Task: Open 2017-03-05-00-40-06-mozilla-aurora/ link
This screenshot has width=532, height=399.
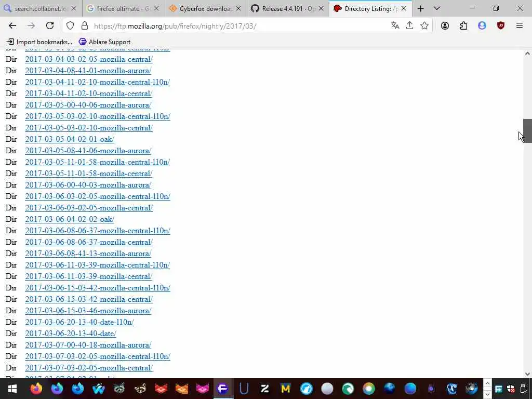Action: click(x=88, y=105)
